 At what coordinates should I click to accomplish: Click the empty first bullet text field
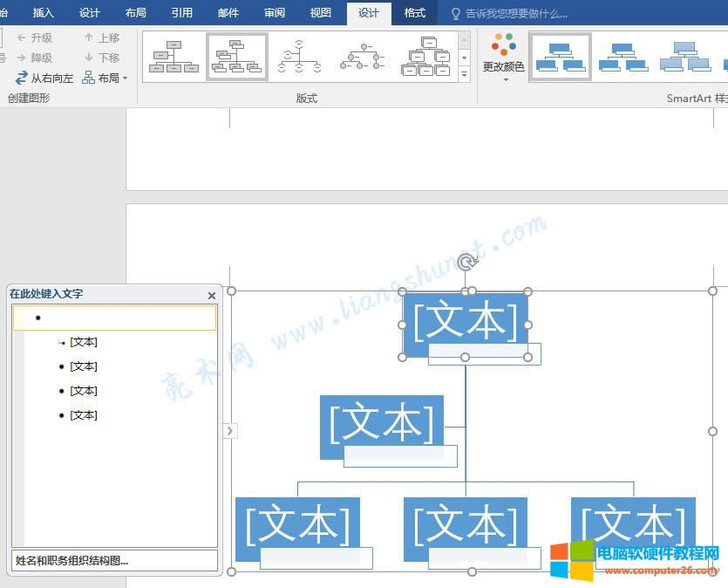pyautogui.click(x=115, y=318)
